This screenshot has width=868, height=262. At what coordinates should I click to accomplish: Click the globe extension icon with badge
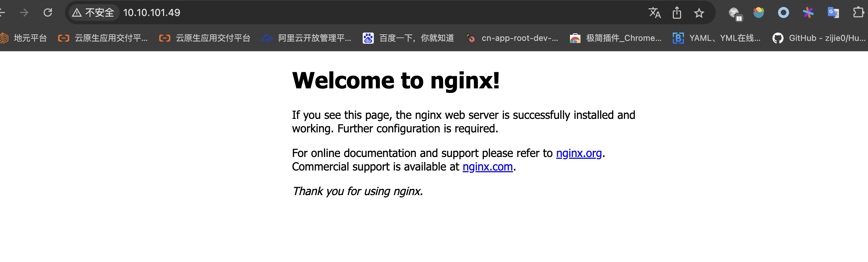click(x=735, y=14)
